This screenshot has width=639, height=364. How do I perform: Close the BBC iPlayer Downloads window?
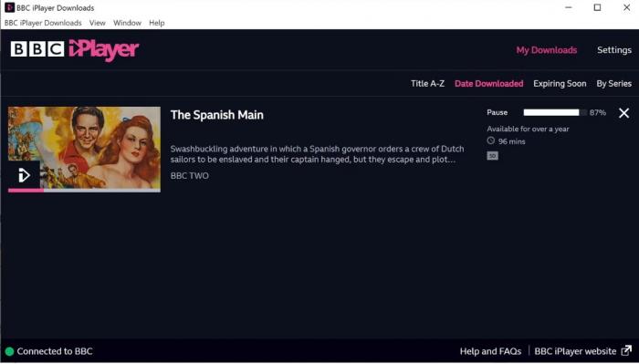coord(626,7)
